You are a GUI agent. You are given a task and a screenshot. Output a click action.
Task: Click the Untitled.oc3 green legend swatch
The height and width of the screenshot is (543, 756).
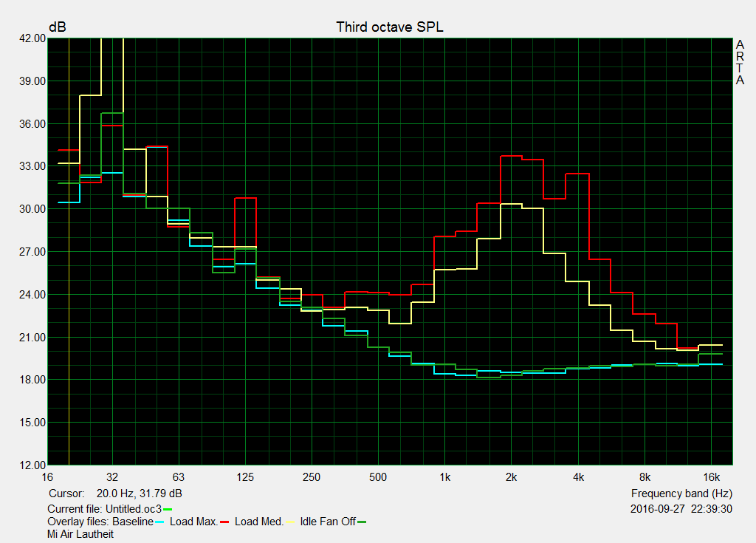(168, 510)
